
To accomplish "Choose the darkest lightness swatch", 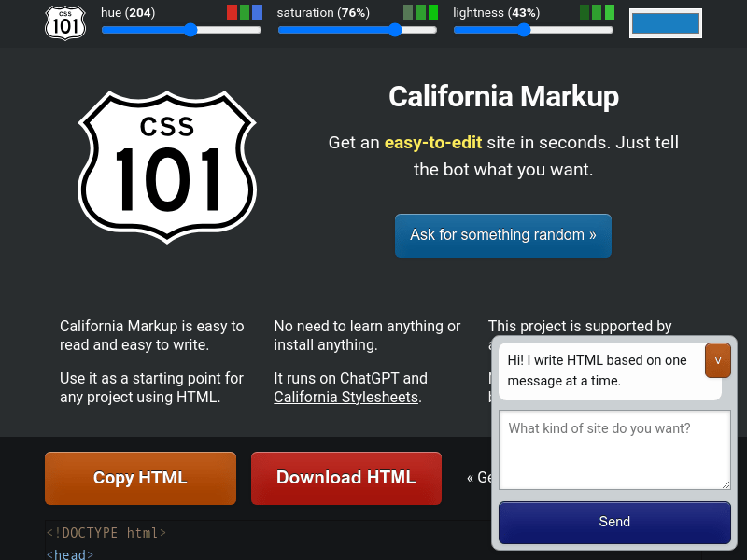I will 585,12.
